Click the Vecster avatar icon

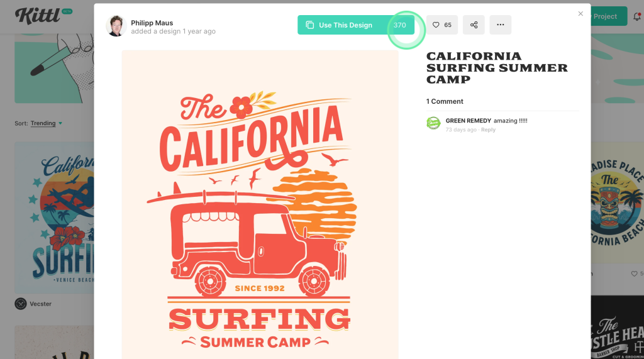click(21, 304)
